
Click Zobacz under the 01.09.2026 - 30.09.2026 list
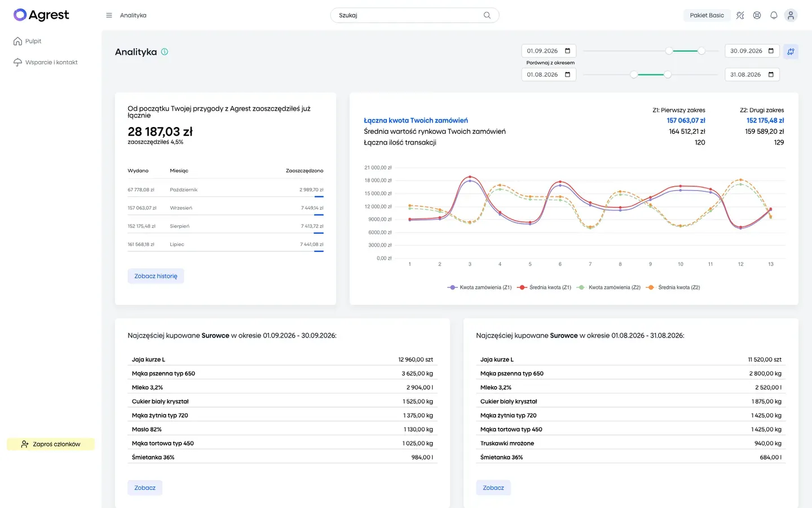point(145,488)
